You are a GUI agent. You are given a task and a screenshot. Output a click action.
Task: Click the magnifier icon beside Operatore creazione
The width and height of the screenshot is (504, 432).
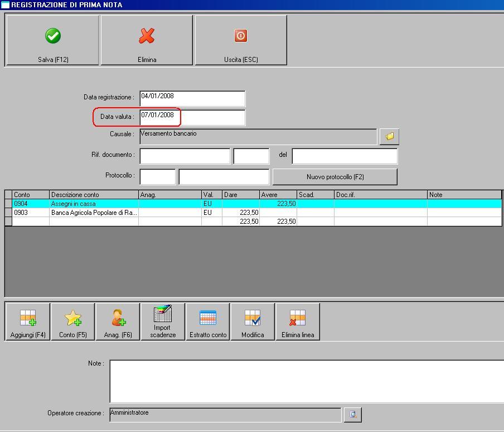click(x=353, y=415)
